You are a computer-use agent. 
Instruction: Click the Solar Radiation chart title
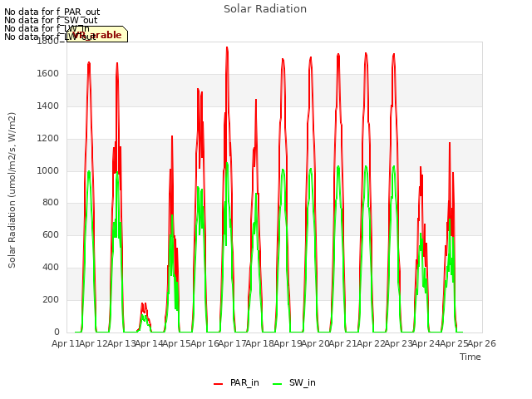(265, 9)
